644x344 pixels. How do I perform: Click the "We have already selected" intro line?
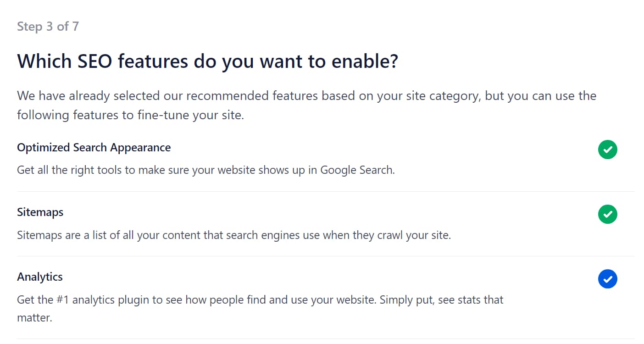point(306,96)
